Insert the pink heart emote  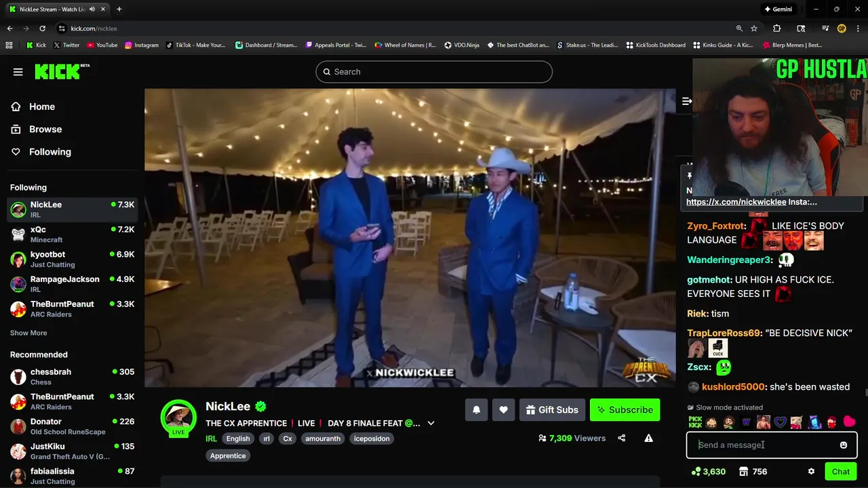[849, 422]
